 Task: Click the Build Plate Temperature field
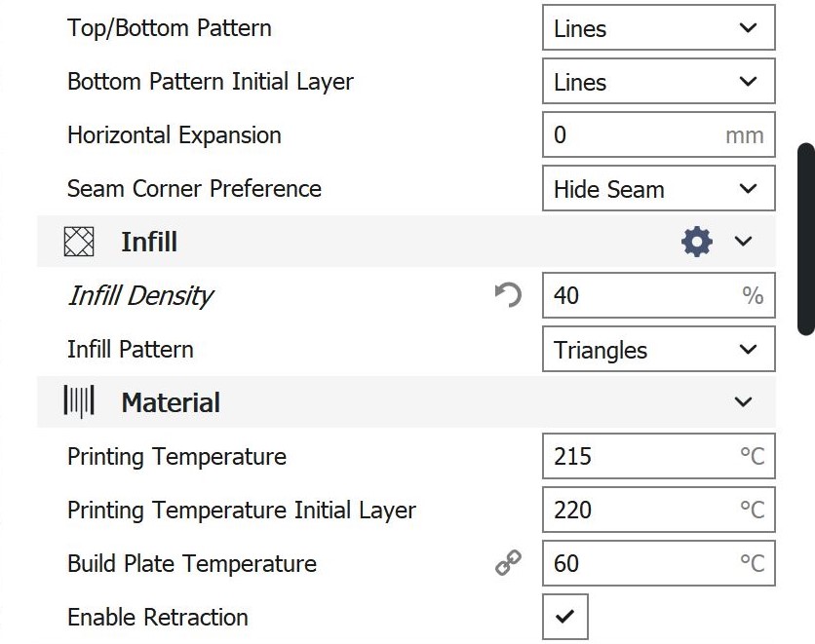pyautogui.click(x=634, y=563)
